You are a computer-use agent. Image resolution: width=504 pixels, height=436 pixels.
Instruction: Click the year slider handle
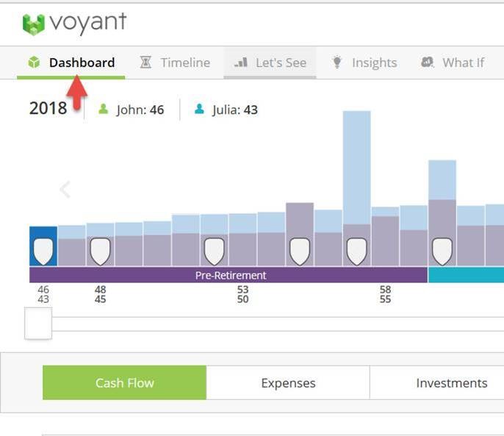coord(38,324)
